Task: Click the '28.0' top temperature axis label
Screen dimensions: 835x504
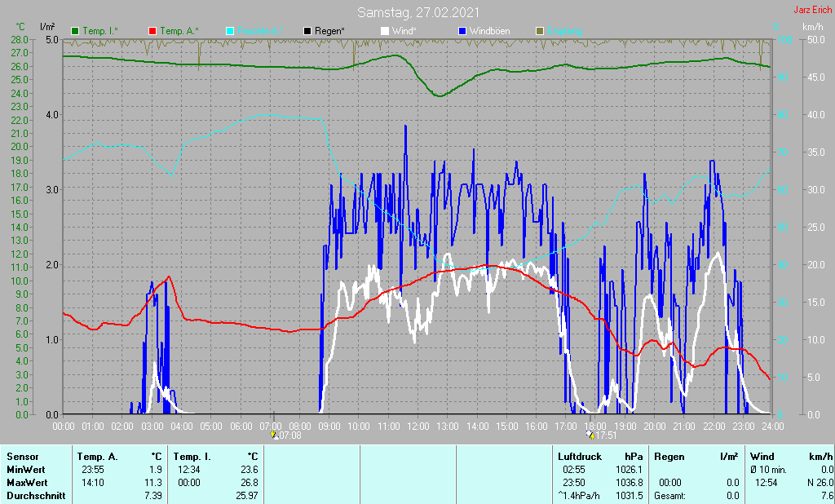Action: [20, 40]
